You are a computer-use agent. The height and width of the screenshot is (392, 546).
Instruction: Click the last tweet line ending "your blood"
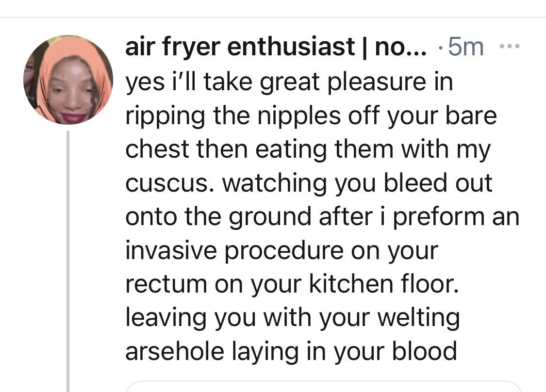pyautogui.click(x=291, y=351)
